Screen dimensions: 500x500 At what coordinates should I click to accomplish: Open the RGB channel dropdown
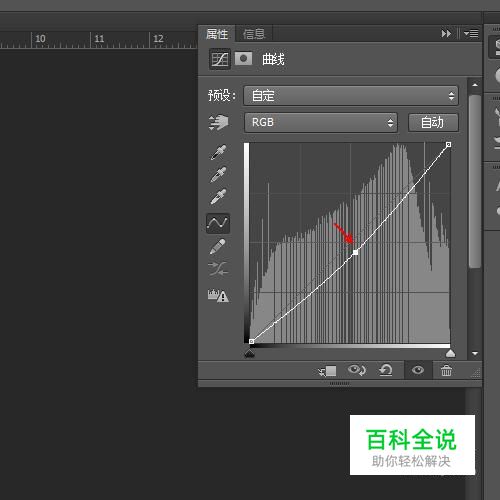pos(321,122)
